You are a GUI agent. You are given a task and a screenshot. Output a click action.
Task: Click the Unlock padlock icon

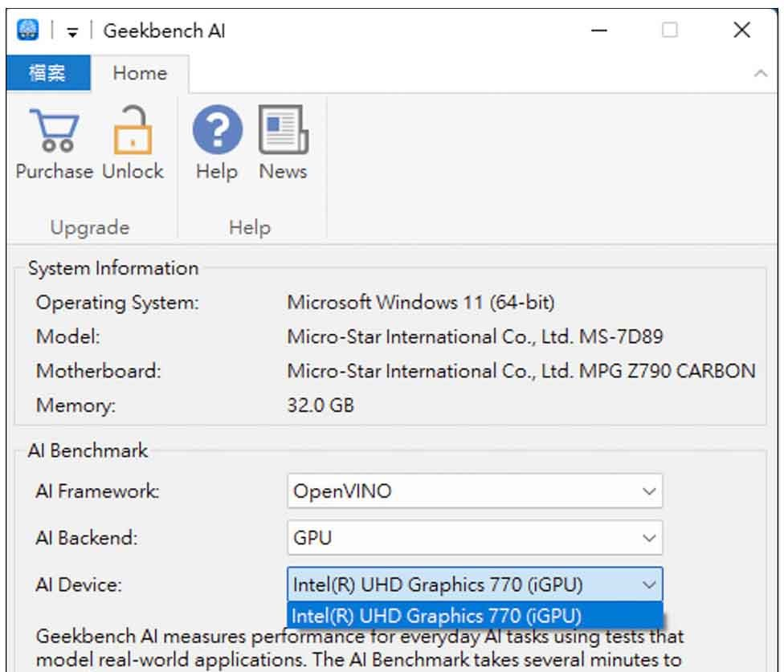pos(133,130)
